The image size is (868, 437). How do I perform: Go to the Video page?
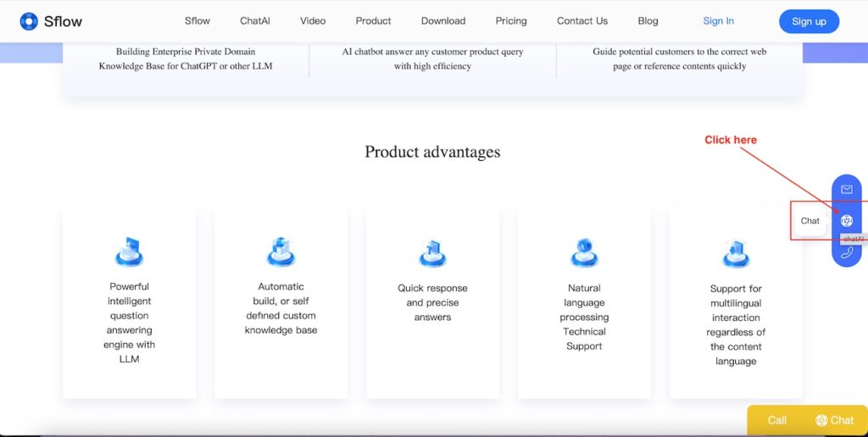click(x=313, y=21)
